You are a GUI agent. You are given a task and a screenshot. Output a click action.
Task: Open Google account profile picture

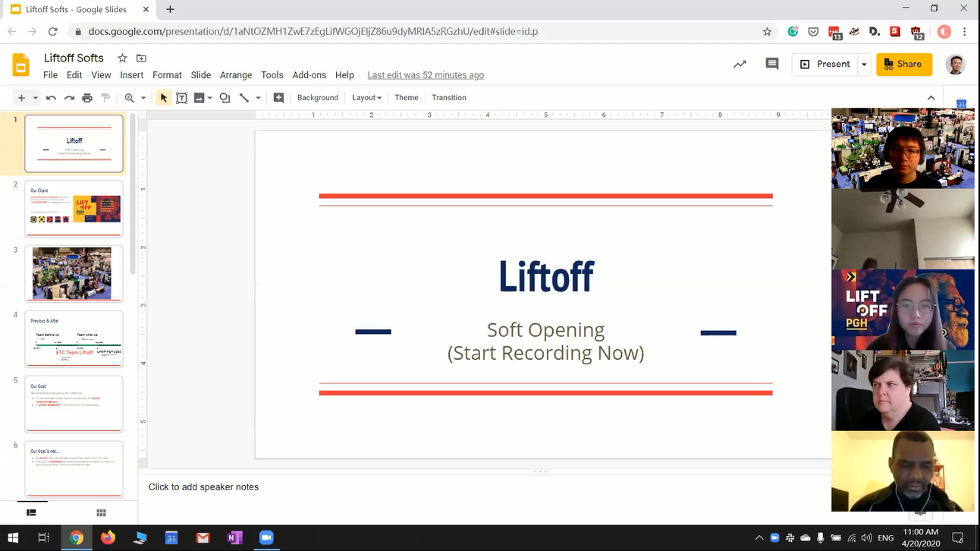point(956,65)
